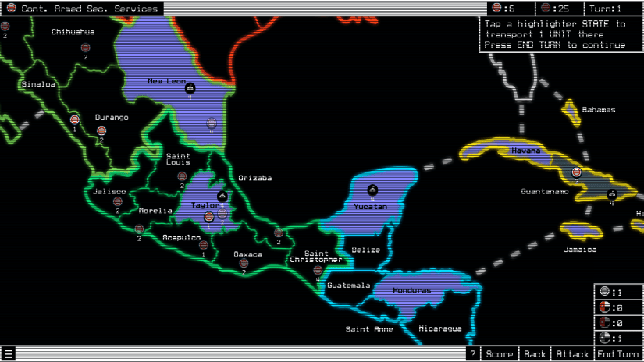Viewport: 644px width, 362px height.
Task: Click the Cont. Armed Sec. Services title
Action: [89, 9]
